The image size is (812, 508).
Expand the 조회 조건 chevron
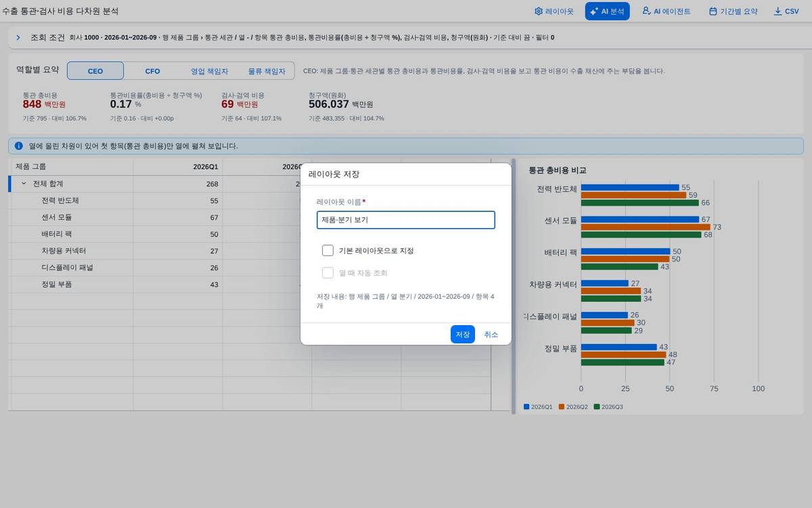(18, 38)
